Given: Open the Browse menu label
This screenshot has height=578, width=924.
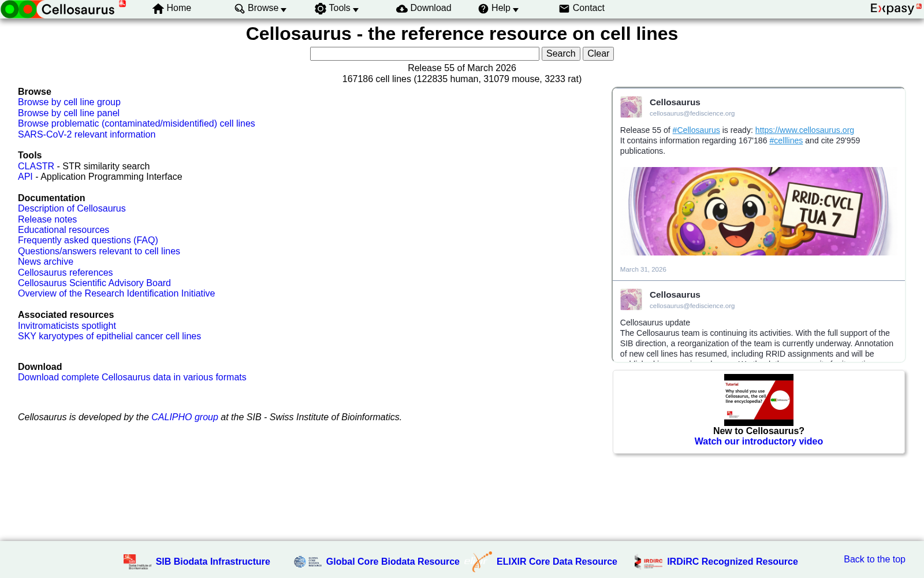Looking at the screenshot, I should click(263, 8).
